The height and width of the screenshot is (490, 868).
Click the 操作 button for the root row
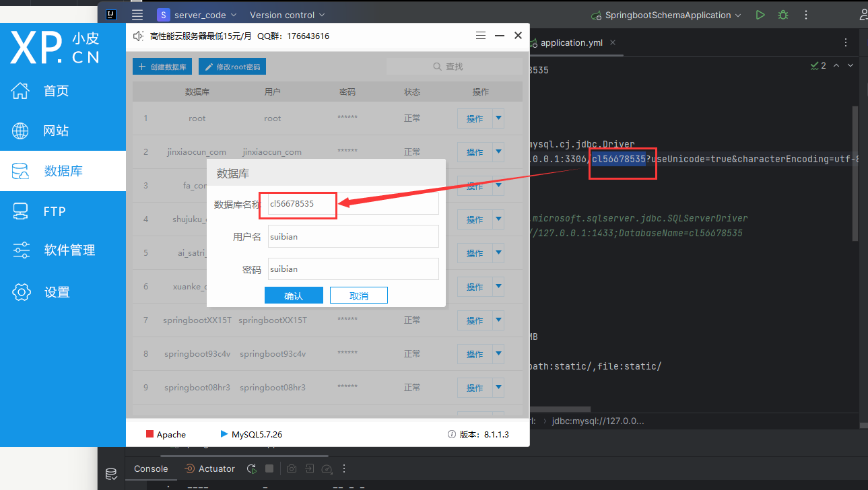(475, 118)
